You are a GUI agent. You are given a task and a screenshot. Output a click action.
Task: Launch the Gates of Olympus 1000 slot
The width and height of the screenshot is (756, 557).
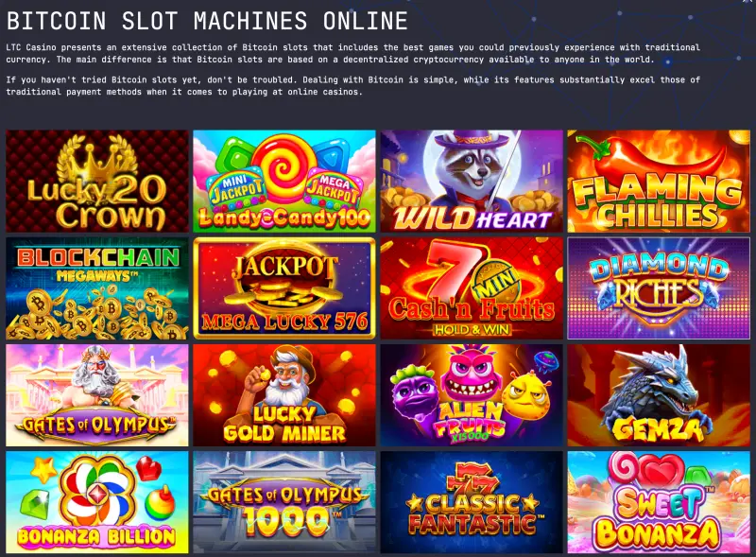tap(284, 502)
